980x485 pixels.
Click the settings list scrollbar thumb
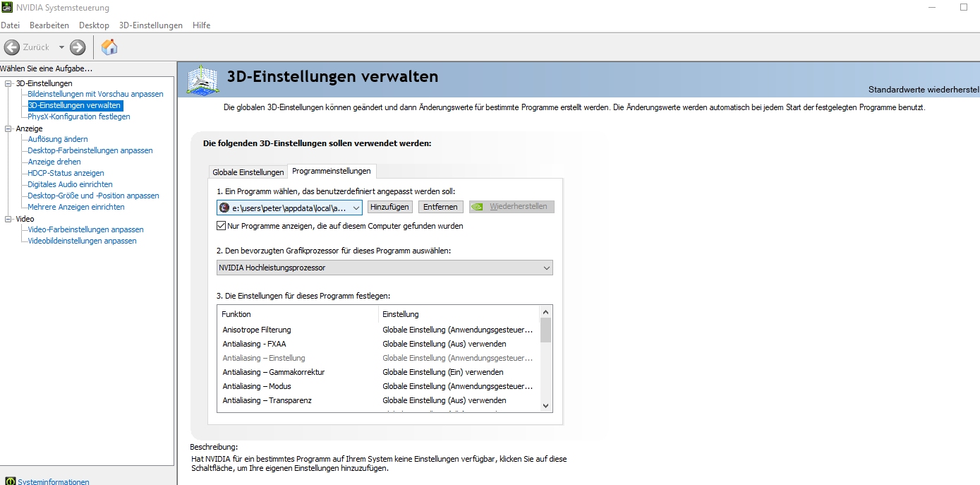point(545,330)
